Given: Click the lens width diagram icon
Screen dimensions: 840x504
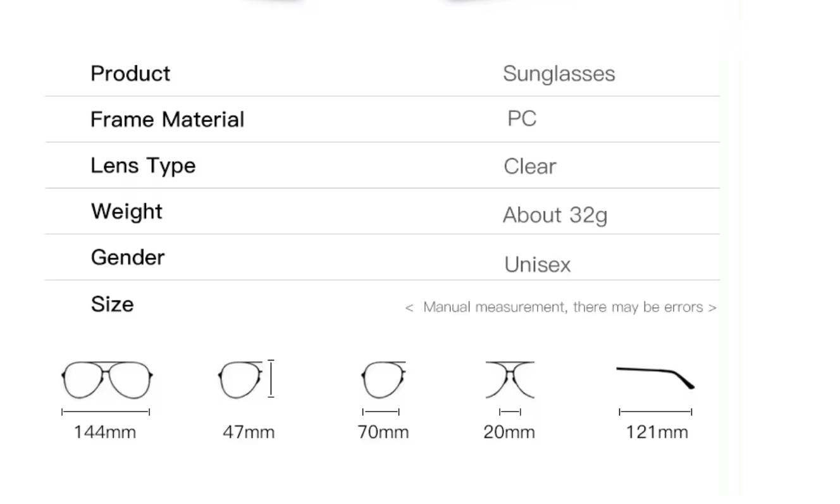Looking at the screenshot, I should tap(383, 379).
